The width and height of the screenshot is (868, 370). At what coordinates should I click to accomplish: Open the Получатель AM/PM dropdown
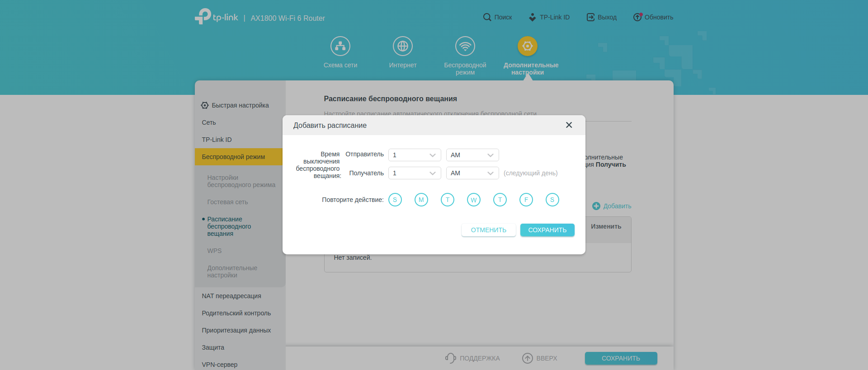tap(472, 173)
